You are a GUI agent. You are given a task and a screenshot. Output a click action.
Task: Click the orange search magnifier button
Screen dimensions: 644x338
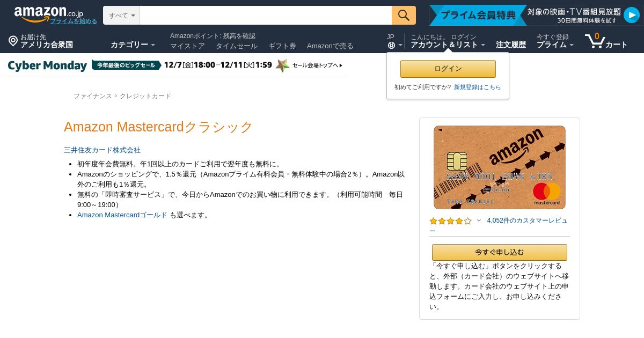point(404,16)
